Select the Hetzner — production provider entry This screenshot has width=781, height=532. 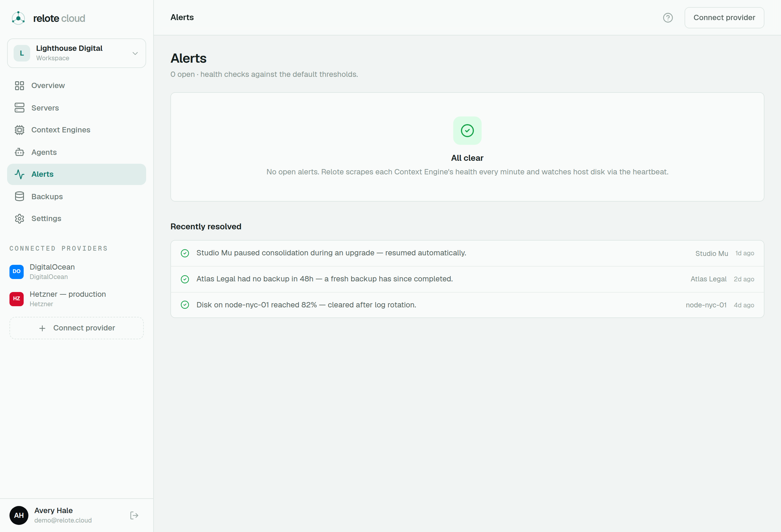(x=77, y=299)
